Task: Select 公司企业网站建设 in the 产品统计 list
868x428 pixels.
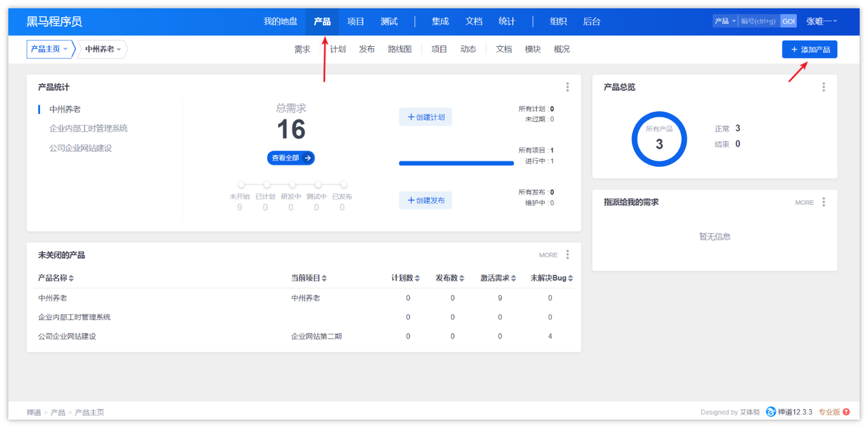Action: pos(81,148)
